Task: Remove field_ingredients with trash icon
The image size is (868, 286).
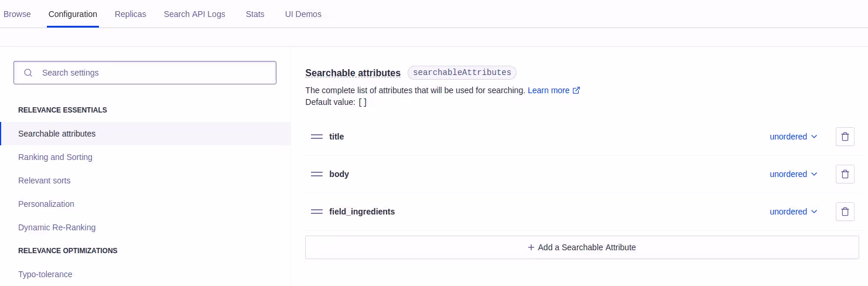Action: point(845,212)
